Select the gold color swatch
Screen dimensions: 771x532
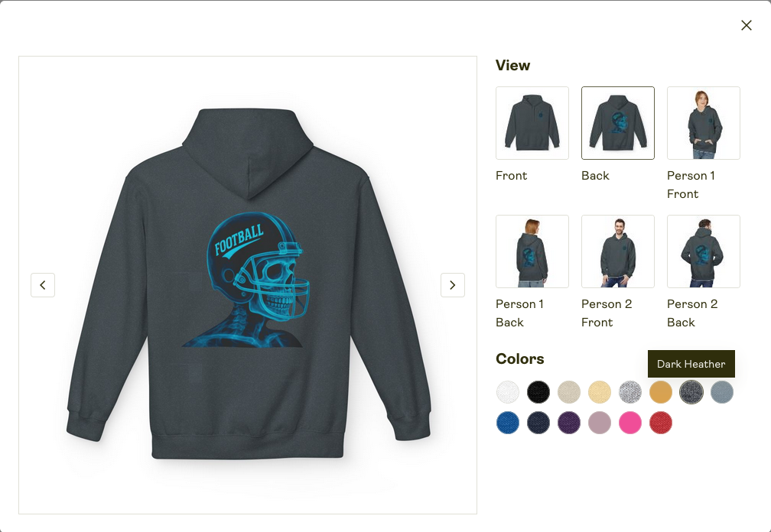pos(660,392)
